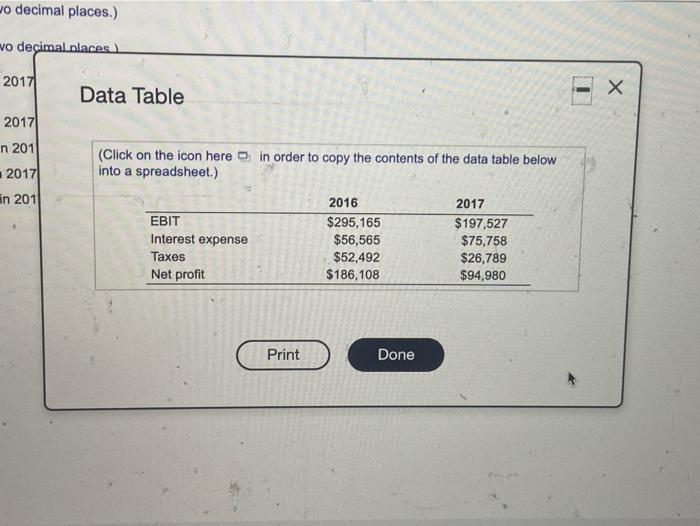
Task: Click the Done button
Action: click(396, 355)
